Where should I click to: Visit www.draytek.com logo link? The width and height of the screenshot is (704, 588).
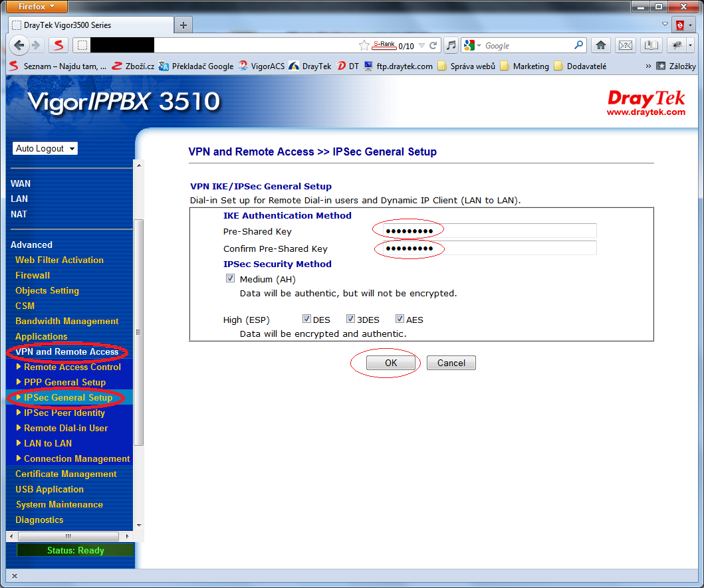click(x=645, y=112)
